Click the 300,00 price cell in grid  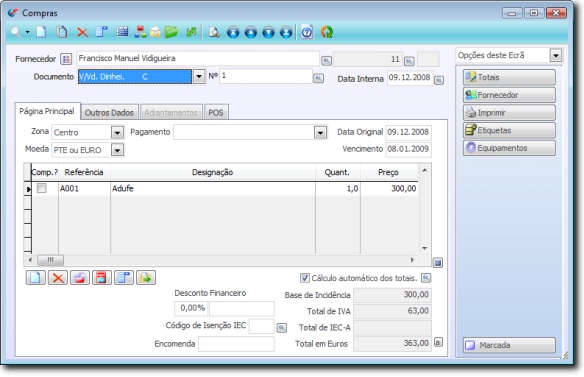pyautogui.click(x=389, y=188)
